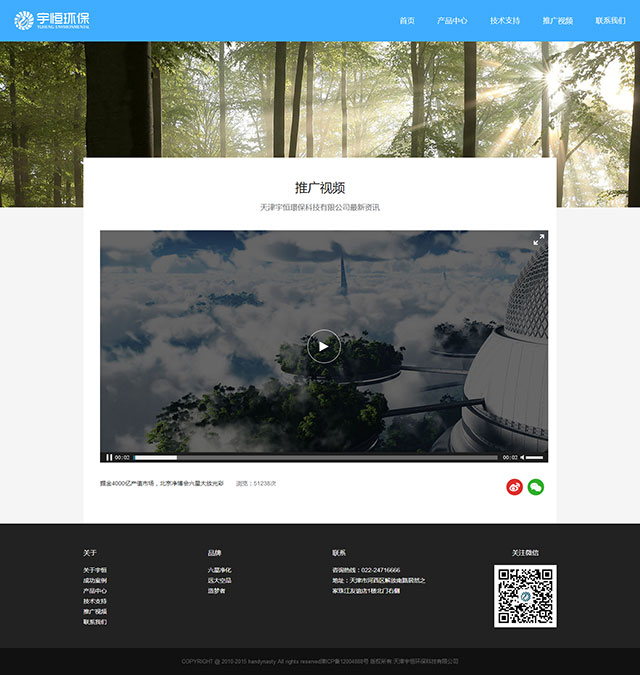Screen dimensions: 640x675
Task: Open 首页 in the top navigation
Action: click(407, 21)
